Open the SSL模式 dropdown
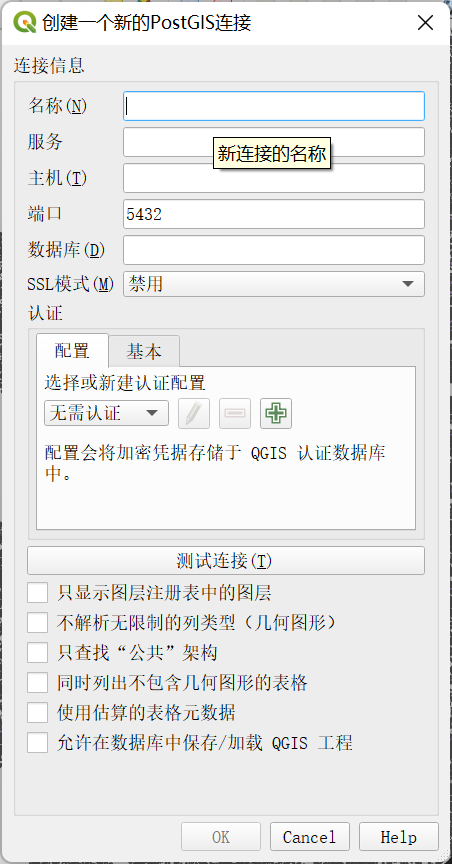 click(274, 284)
